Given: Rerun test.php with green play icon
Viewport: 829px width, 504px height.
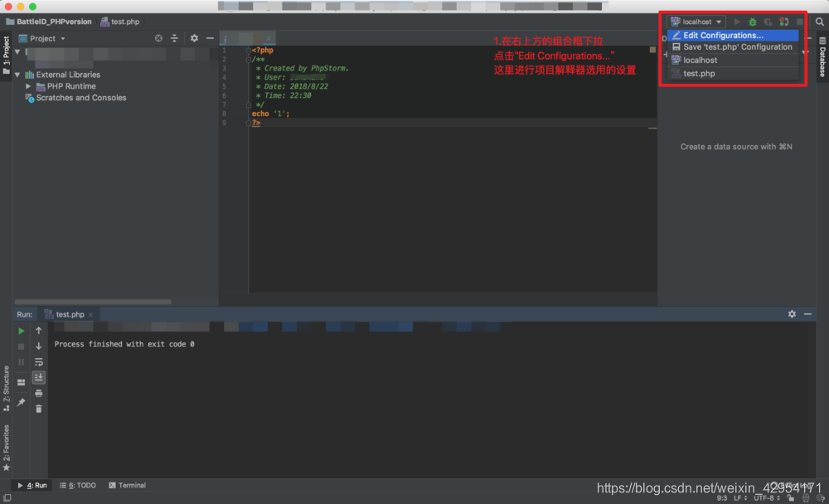Looking at the screenshot, I should point(22,331).
